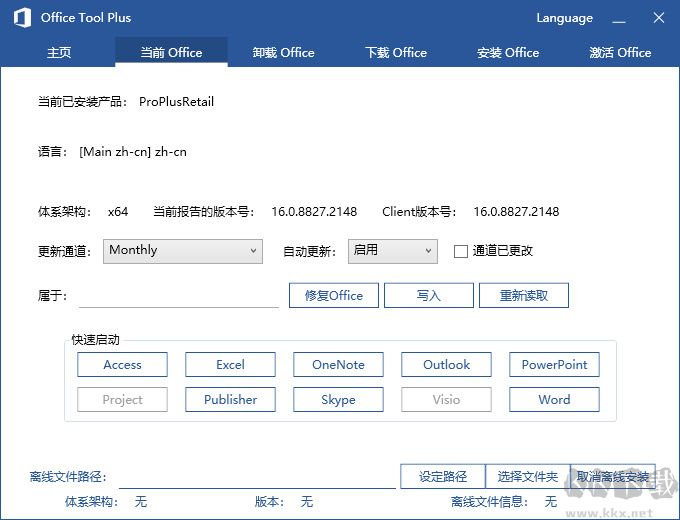This screenshot has height=520, width=680.
Task: Click the Office Tool Plus logo icon
Action: 22,18
